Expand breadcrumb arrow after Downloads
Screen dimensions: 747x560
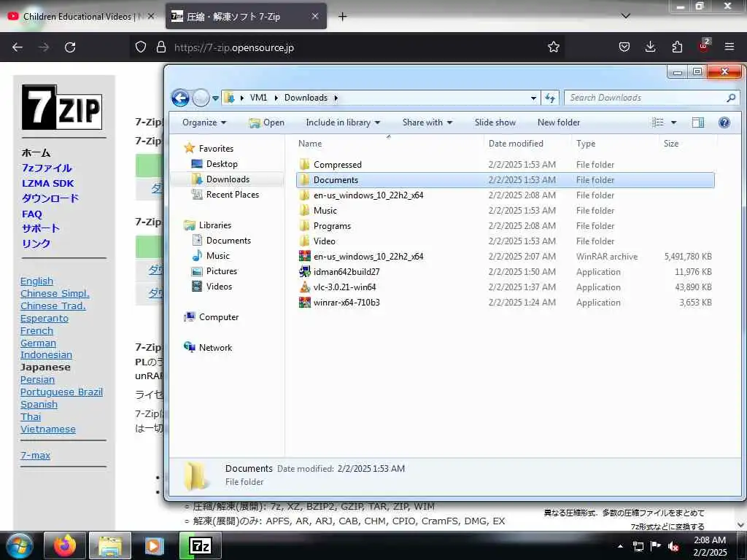[336, 98]
